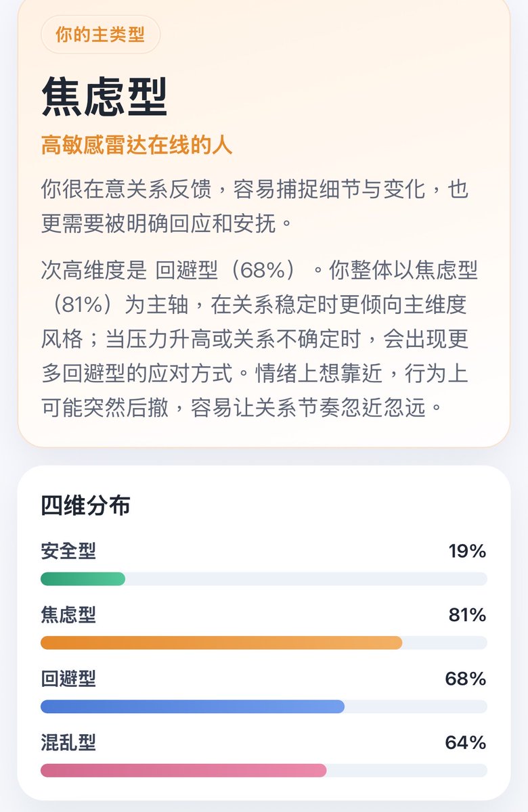Image resolution: width=528 pixels, height=812 pixels.
Task: Click the second paragraph starting with 次高维度是
Action: point(260,340)
